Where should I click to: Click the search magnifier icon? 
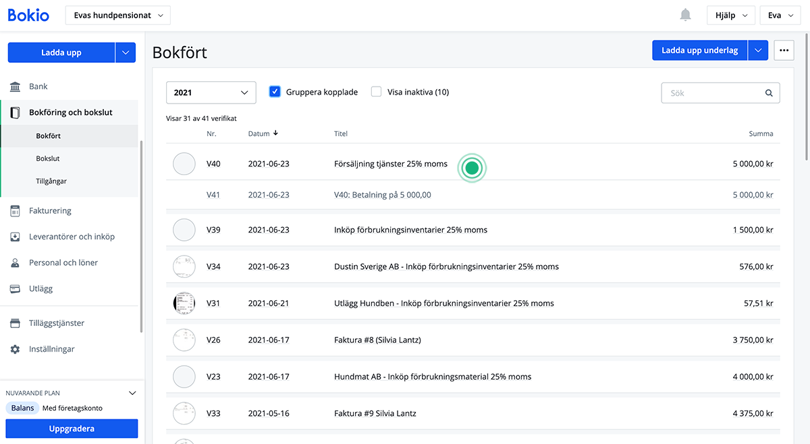[769, 93]
